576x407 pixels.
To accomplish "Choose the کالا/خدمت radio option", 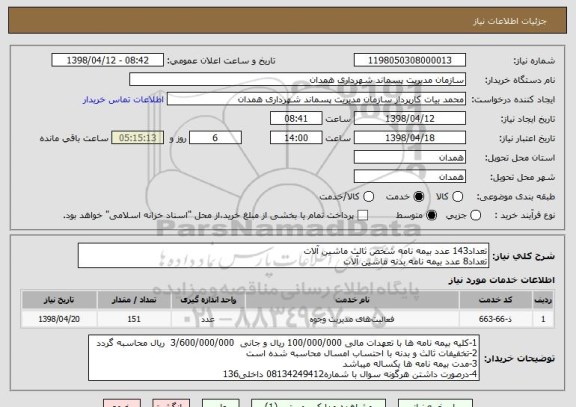I will pyautogui.click(x=368, y=197).
